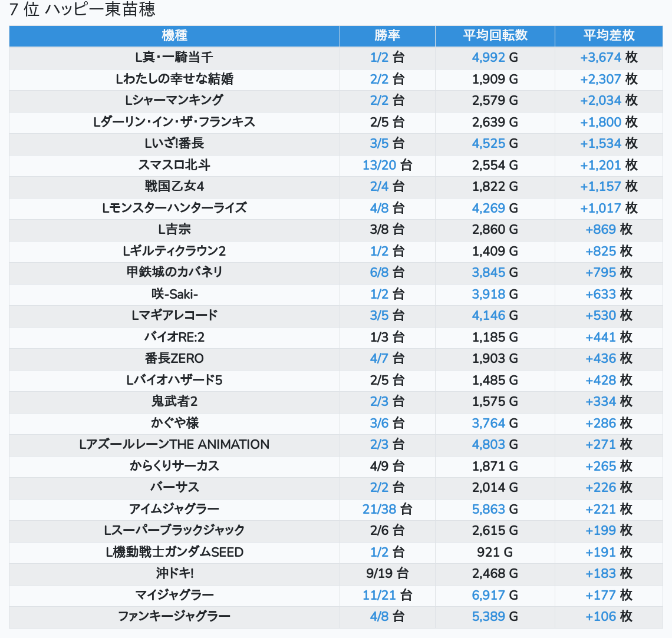Click 鬼武者2 machine name
This screenshot has height=638, width=672.
click(174, 402)
